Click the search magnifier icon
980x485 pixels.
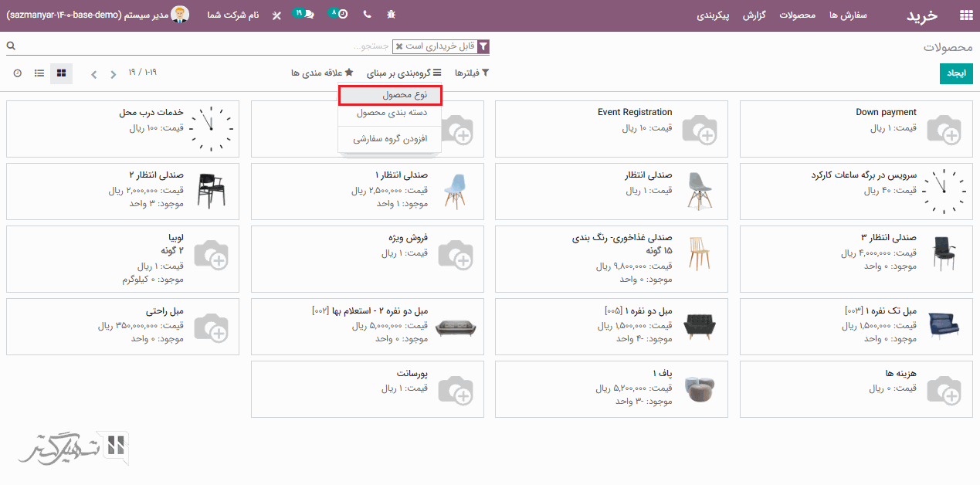click(x=11, y=46)
